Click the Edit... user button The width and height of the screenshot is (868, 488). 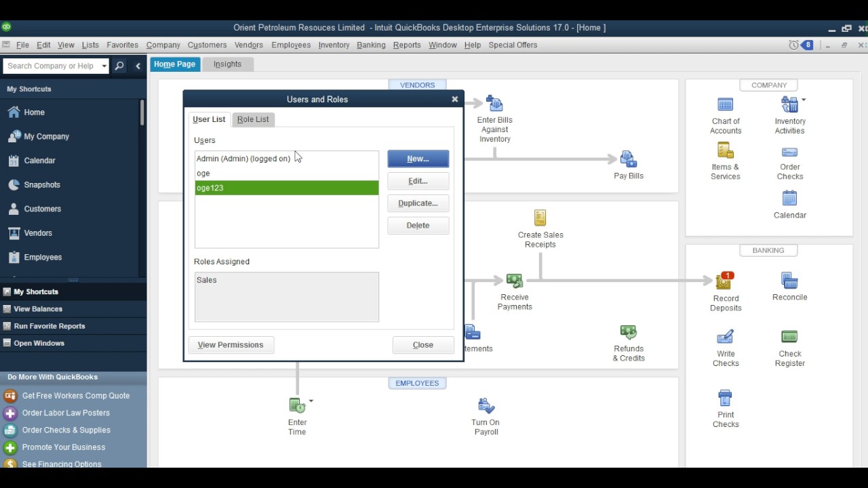(418, 181)
